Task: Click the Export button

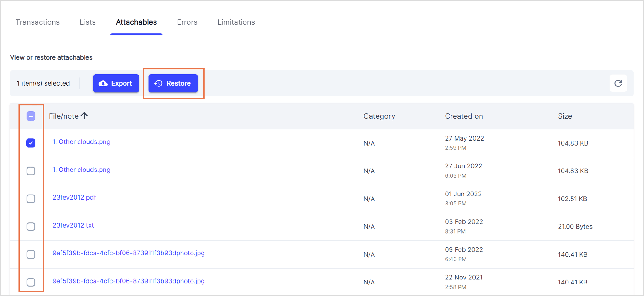Action: (116, 83)
